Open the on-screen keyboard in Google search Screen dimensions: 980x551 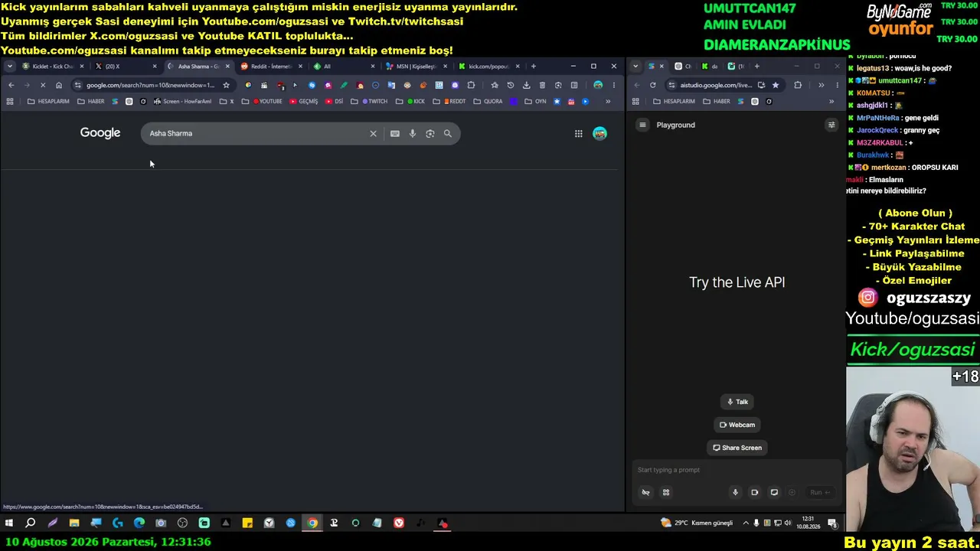[x=394, y=133]
